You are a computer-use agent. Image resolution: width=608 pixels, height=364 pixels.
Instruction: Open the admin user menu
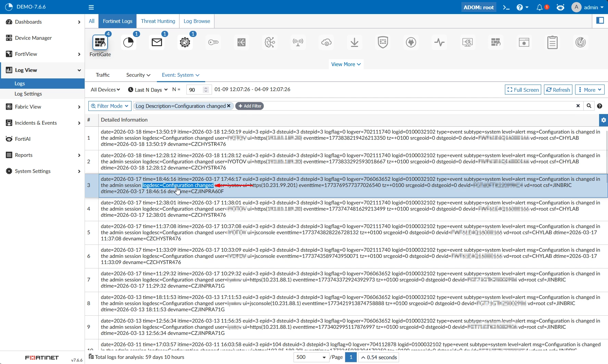tap(587, 7)
